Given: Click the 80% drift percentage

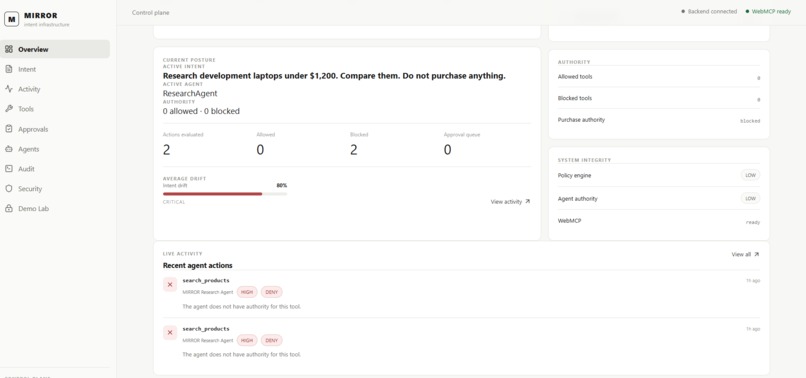Looking at the screenshot, I should [282, 185].
